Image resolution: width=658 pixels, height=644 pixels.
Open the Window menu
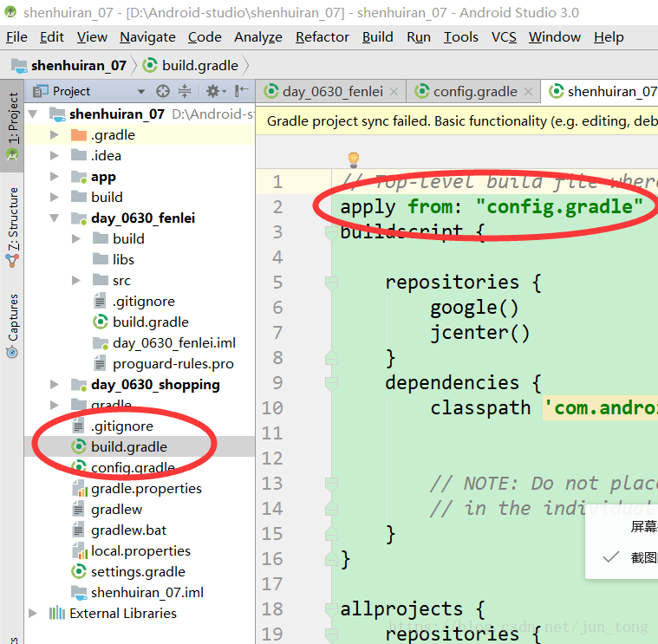pos(554,37)
